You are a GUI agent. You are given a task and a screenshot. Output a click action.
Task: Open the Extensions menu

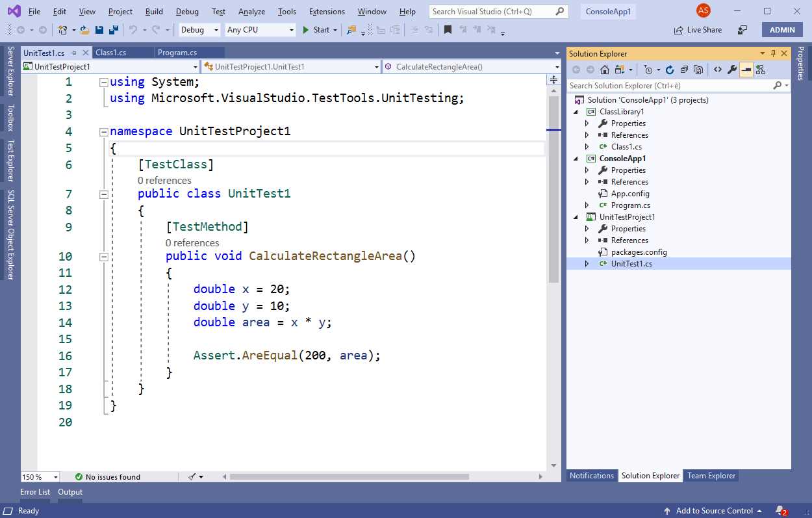tap(327, 12)
